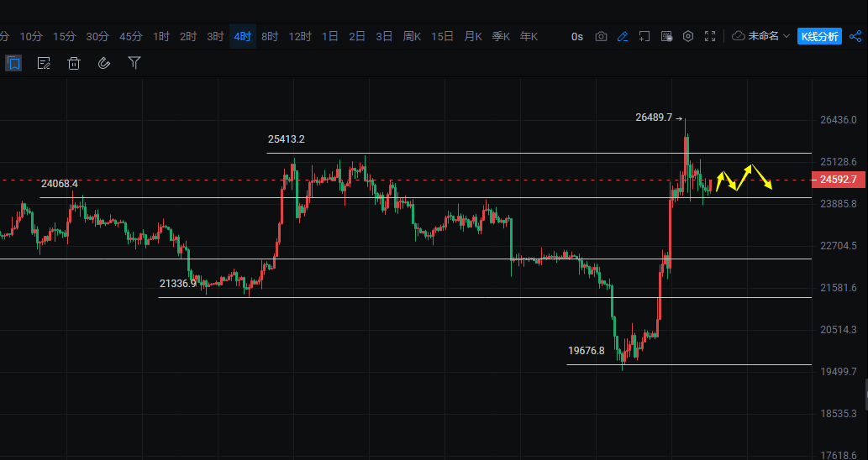Viewport: 868px width, 460px height.
Task: Click the add chart window icon
Action: point(644,36)
